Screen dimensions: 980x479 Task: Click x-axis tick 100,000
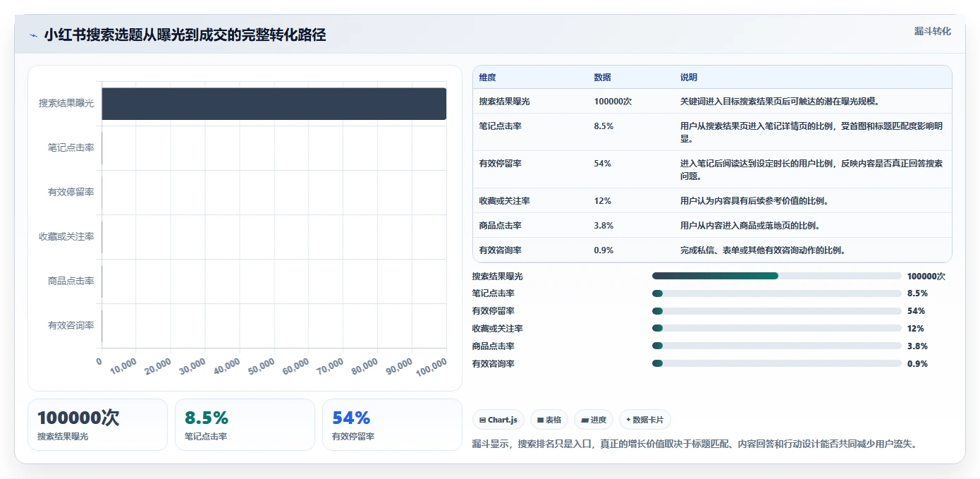click(x=430, y=367)
